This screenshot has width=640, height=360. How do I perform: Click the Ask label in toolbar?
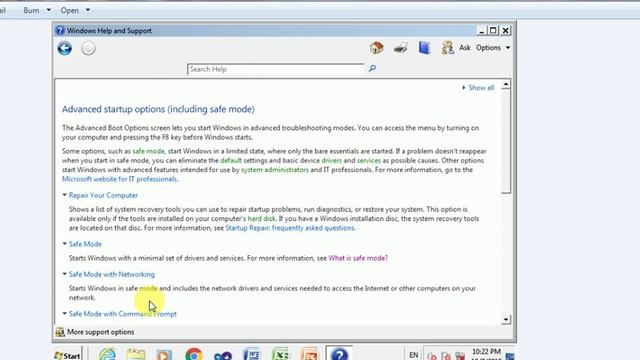[x=464, y=48]
